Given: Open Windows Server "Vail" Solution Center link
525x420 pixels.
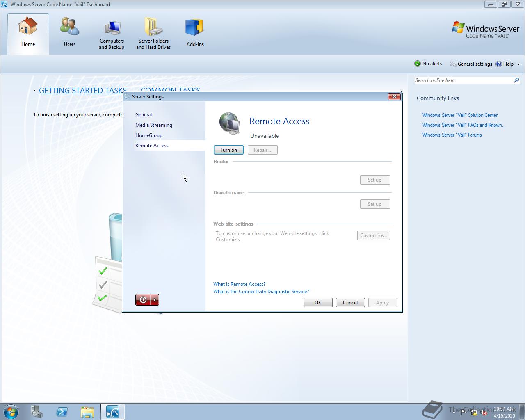Looking at the screenshot, I should [x=460, y=115].
